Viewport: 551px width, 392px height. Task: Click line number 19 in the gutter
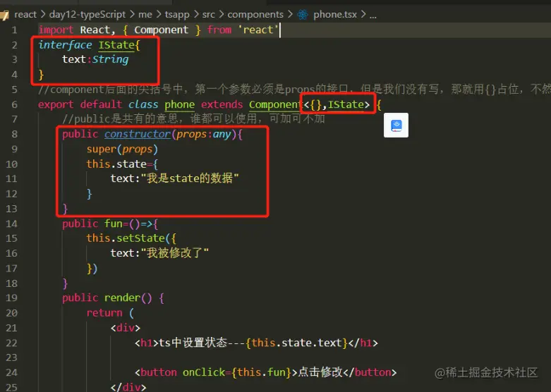[x=11, y=298]
